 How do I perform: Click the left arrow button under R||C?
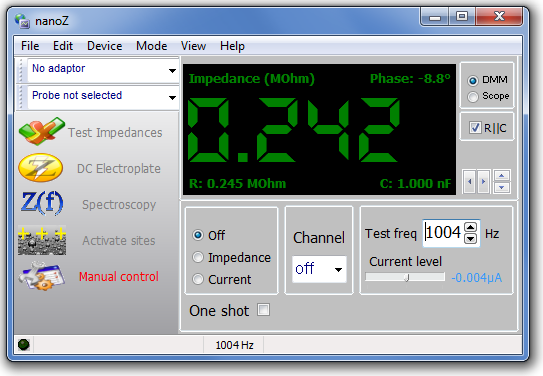click(470, 181)
